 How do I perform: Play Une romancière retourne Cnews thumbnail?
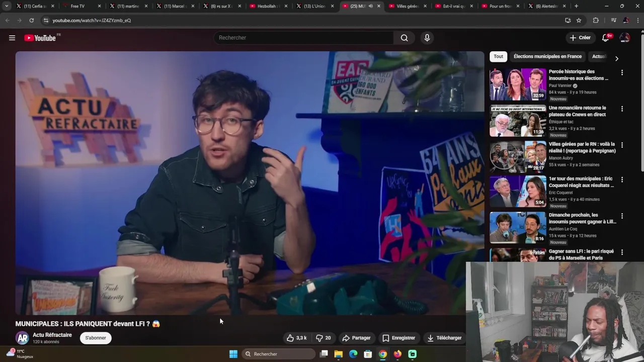click(x=518, y=121)
